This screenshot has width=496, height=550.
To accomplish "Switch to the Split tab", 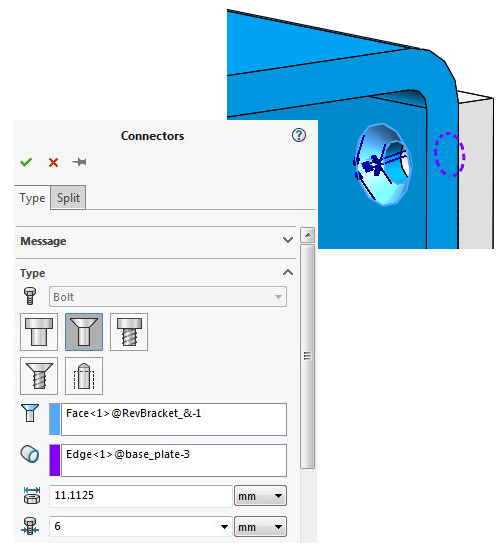I will 68,197.
